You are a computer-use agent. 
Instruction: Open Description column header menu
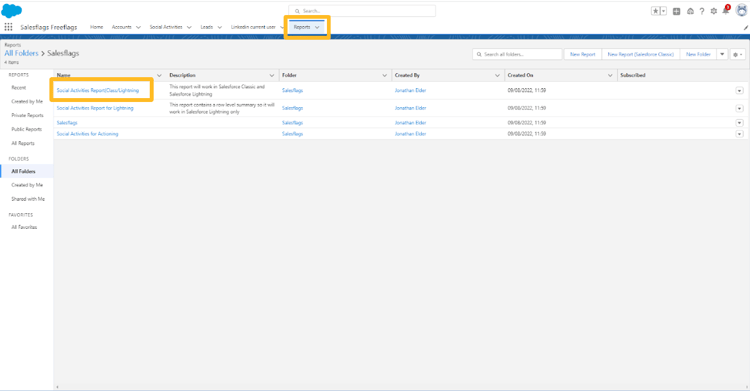pyautogui.click(x=272, y=75)
